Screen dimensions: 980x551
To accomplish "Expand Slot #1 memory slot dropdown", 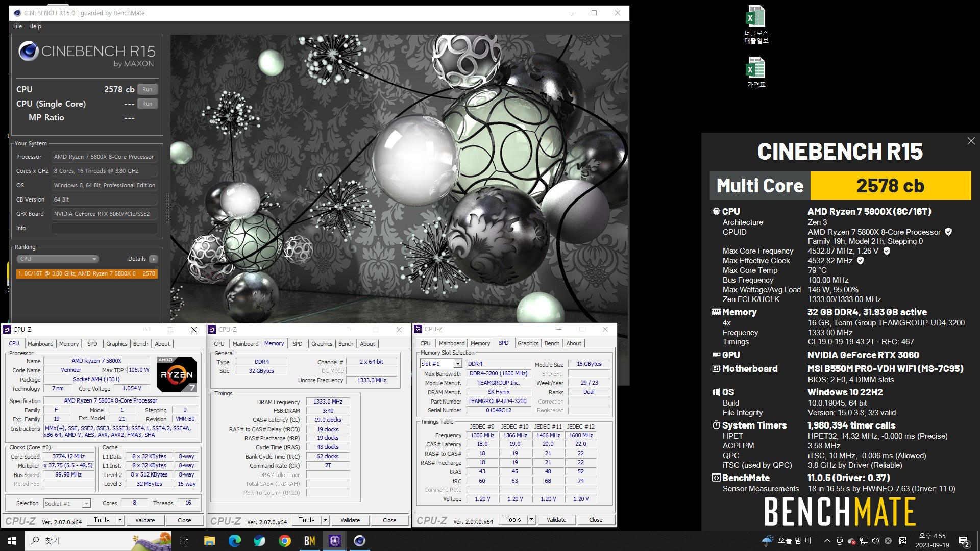I will (x=458, y=364).
